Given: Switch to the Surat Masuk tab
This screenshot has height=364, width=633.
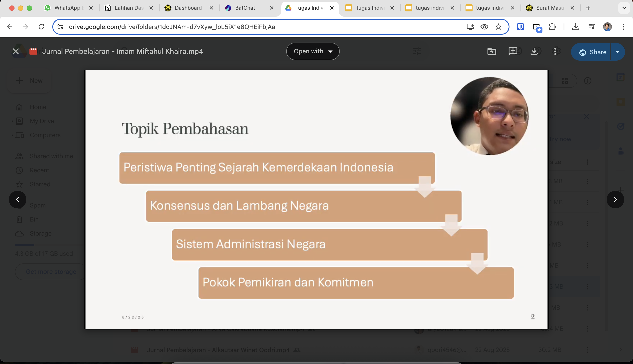Looking at the screenshot, I should 550,8.
